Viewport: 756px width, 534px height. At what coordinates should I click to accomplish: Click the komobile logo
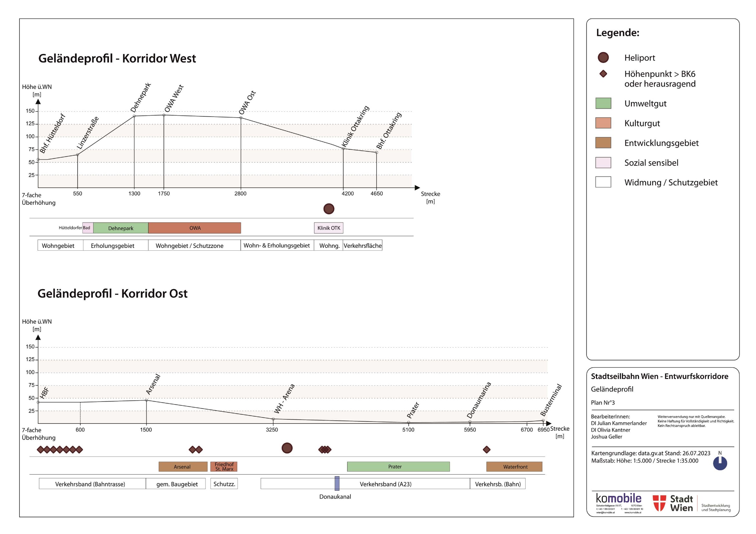coord(618,498)
